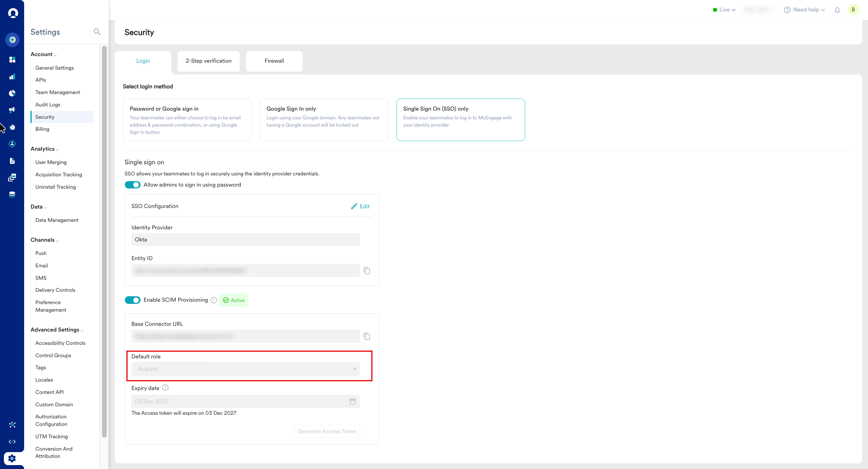Toggle Allow admins to sign in using password
Viewport: 868px width, 469px height.
click(x=133, y=185)
